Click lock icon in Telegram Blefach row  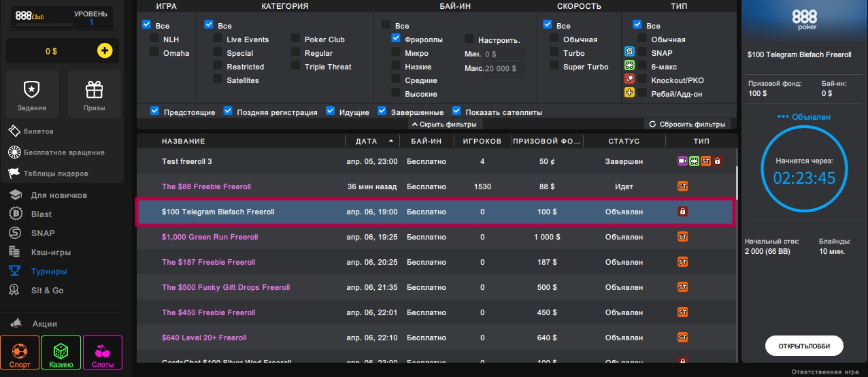click(682, 212)
